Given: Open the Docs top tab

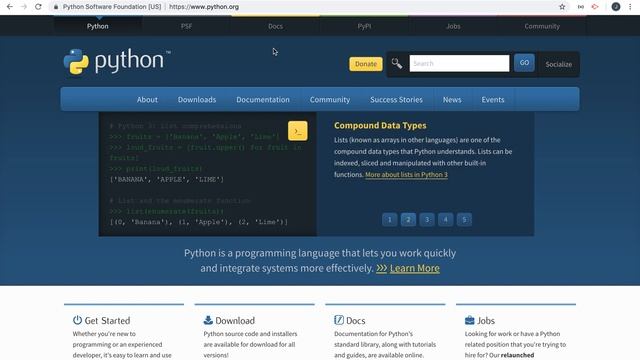Looking at the screenshot, I should (x=275, y=26).
